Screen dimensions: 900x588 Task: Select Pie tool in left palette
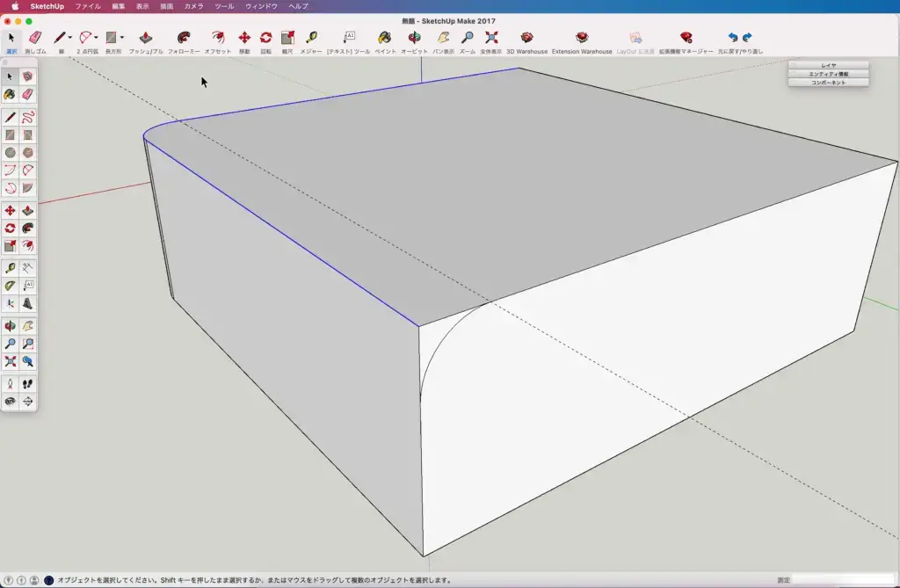27,188
